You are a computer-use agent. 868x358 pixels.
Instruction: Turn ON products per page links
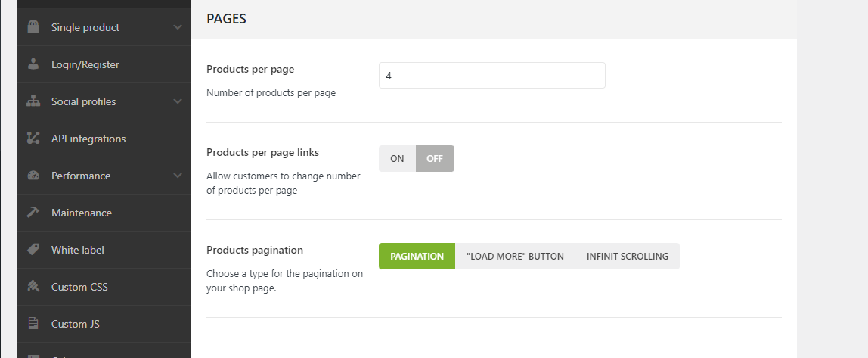tap(397, 159)
